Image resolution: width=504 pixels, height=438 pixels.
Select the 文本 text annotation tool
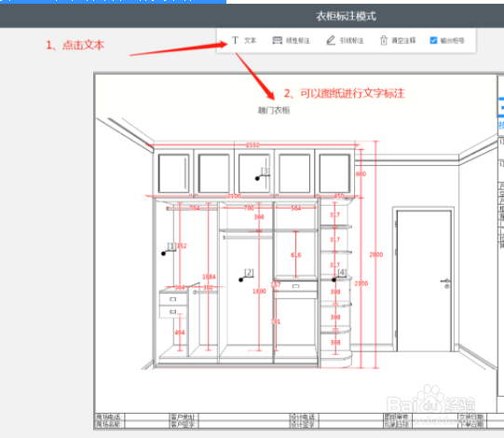(244, 40)
